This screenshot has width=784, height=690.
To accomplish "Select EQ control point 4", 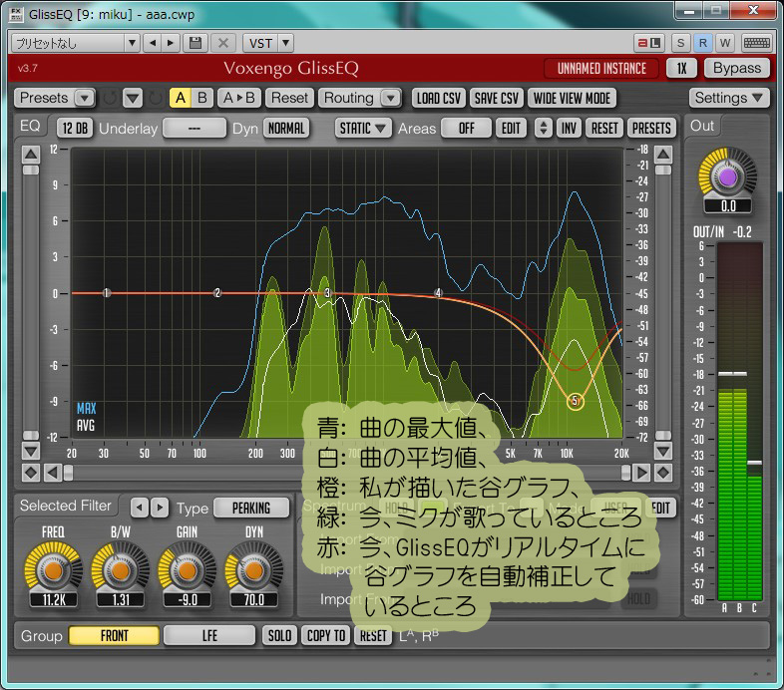I will click(438, 293).
